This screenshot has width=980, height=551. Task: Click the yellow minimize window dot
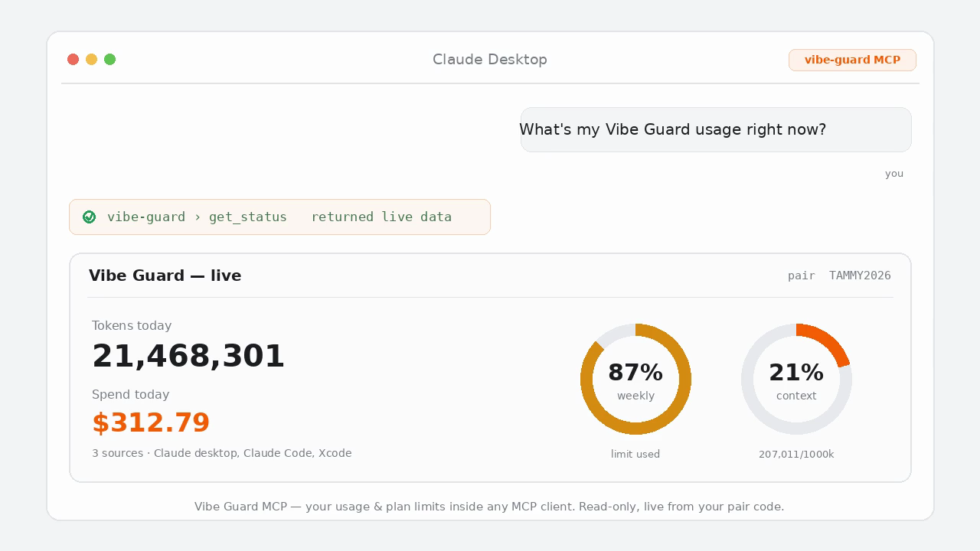tap(92, 60)
